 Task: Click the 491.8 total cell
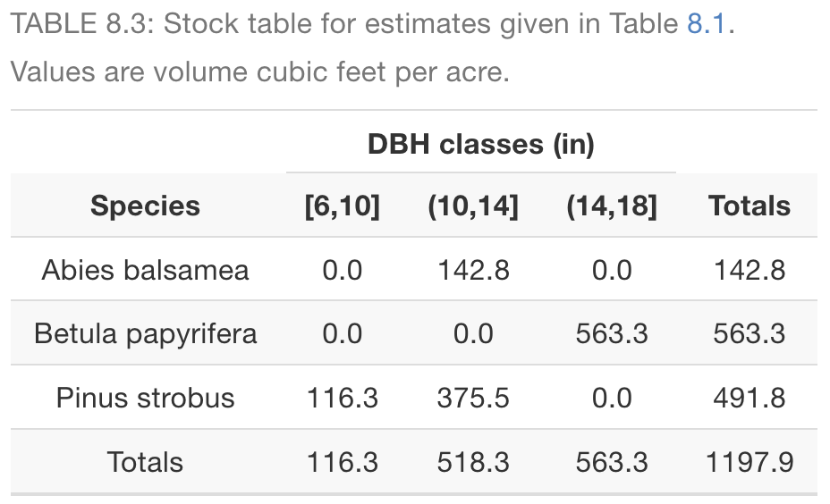tap(749, 398)
